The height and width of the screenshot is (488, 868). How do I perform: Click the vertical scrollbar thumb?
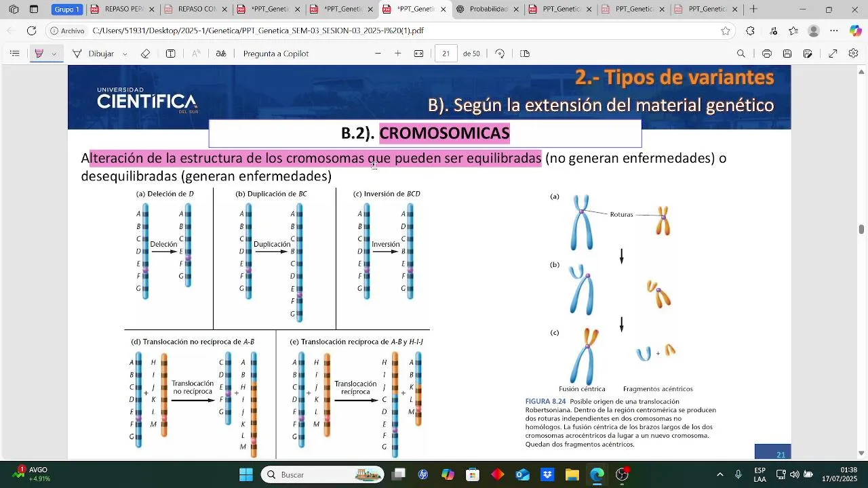tap(862, 229)
